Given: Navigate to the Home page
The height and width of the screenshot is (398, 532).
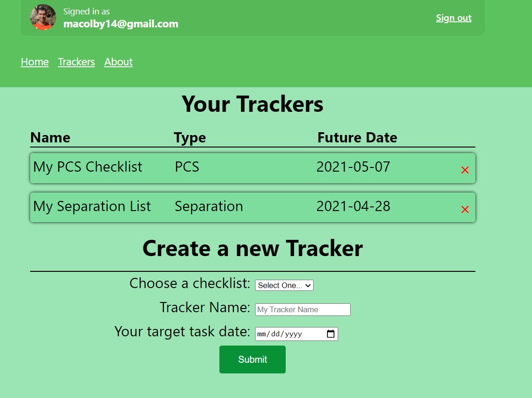Looking at the screenshot, I should [34, 62].
